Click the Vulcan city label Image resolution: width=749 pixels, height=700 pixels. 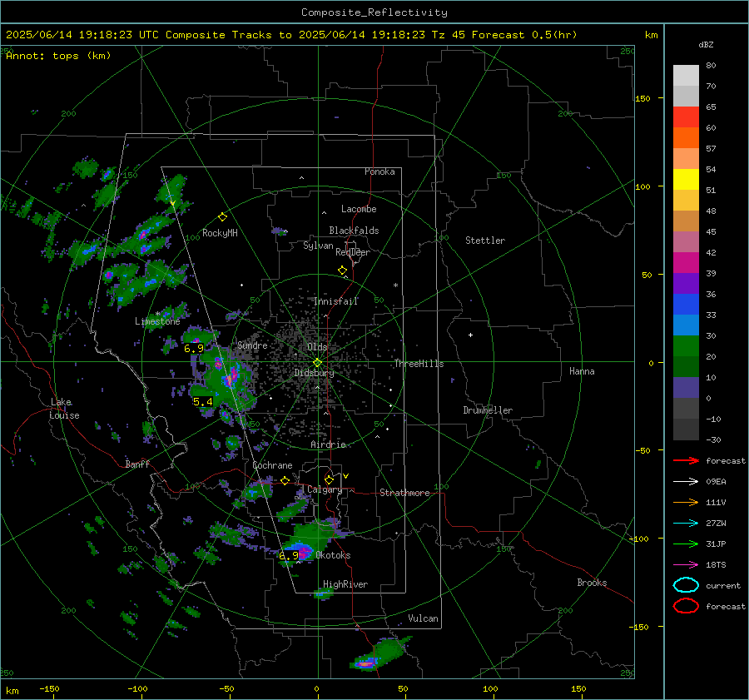pos(423,618)
